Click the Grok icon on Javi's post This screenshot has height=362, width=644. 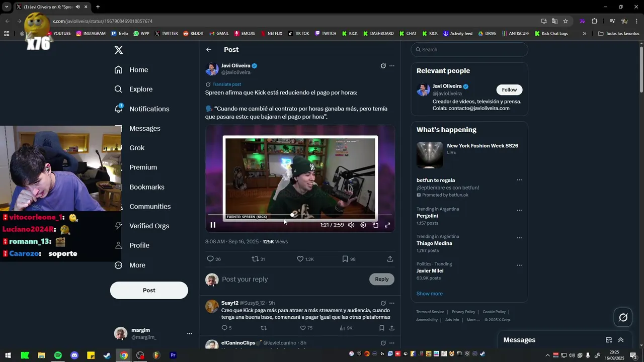click(x=383, y=66)
